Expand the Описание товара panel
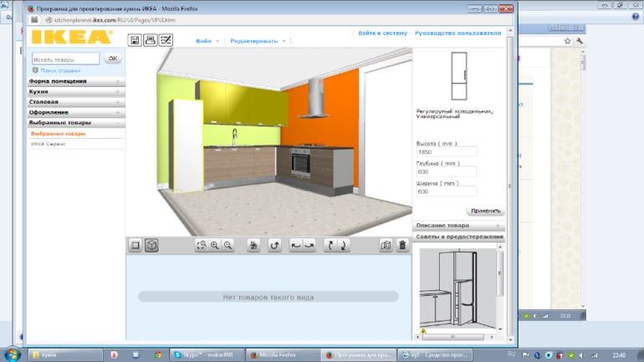 coord(458,226)
